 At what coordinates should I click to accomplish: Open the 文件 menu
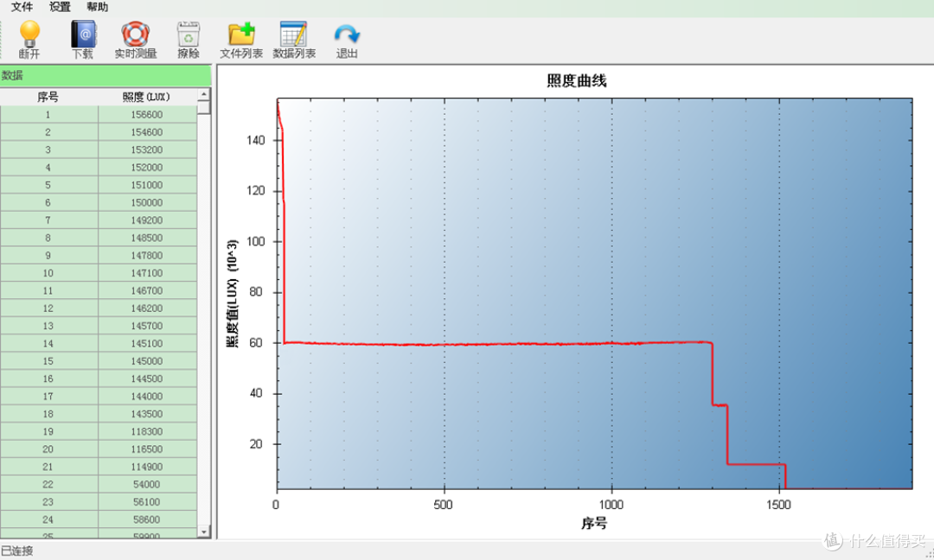click(22, 7)
